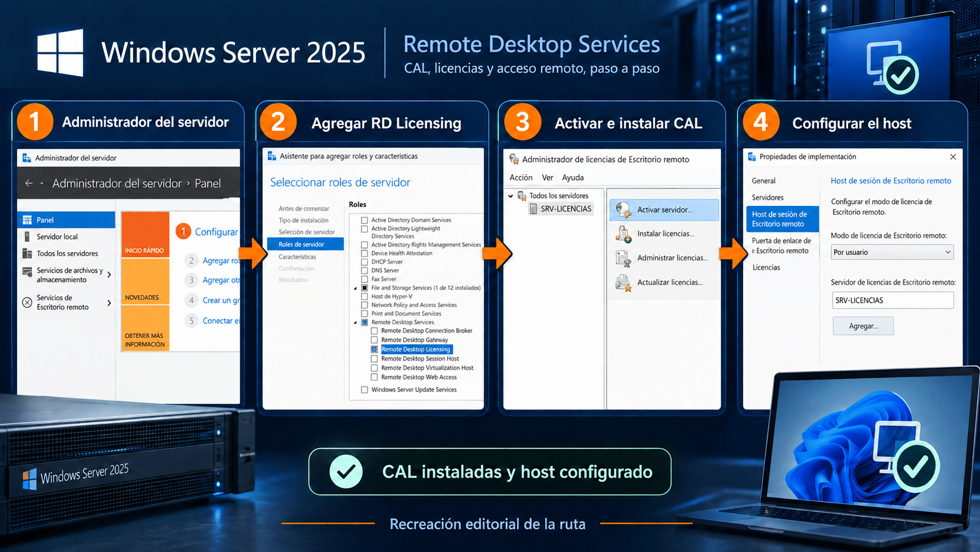Click the Instalar licencias icon
Screen dimensions: 980x552
click(623, 234)
